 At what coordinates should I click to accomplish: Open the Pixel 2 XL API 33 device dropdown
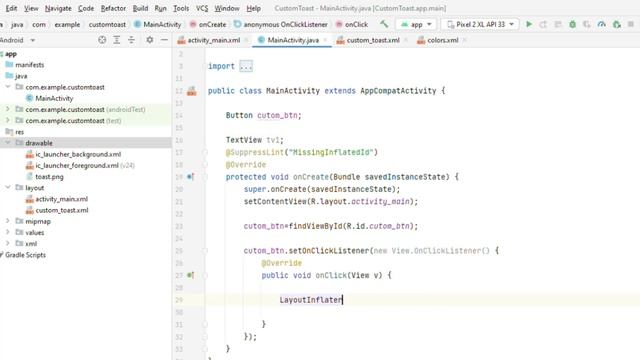coord(480,24)
